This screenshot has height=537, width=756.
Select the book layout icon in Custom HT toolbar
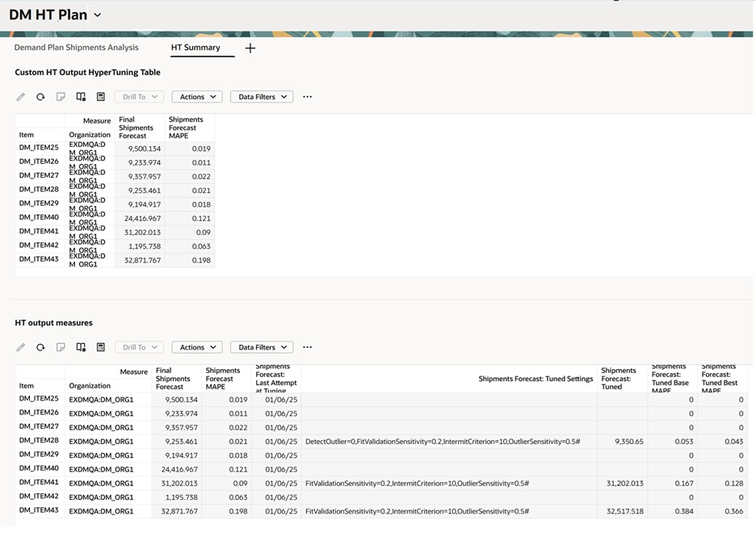pos(81,96)
